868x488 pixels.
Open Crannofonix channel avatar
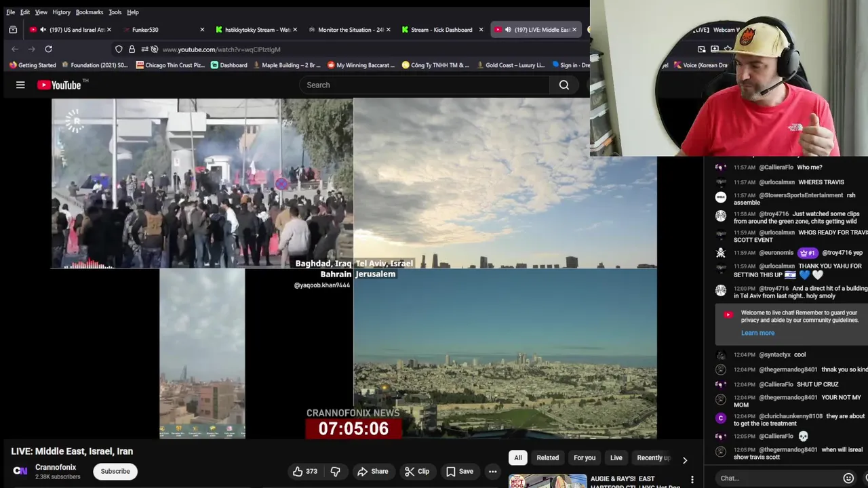[20, 471]
